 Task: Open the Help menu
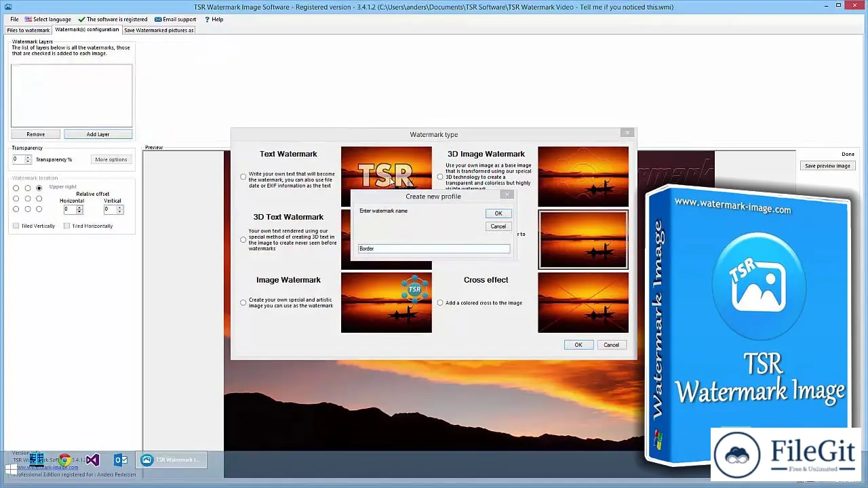tap(214, 19)
